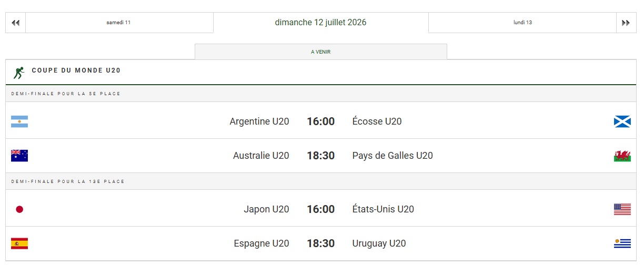Click the Australia flag icon
The height and width of the screenshot is (265, 644).
coord(19,156)
